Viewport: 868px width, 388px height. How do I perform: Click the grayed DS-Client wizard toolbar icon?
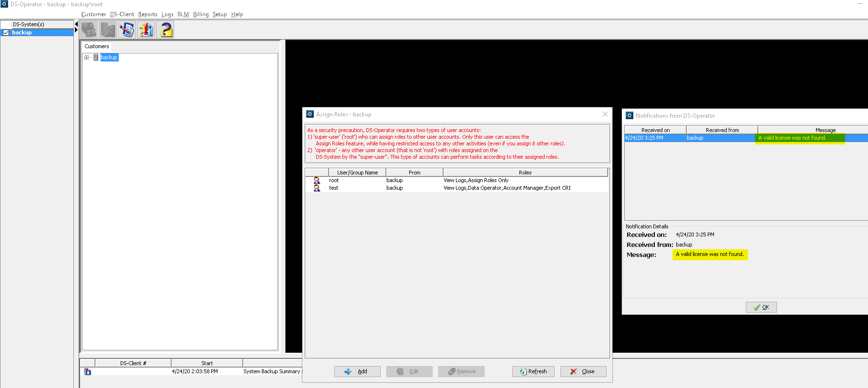108,30
